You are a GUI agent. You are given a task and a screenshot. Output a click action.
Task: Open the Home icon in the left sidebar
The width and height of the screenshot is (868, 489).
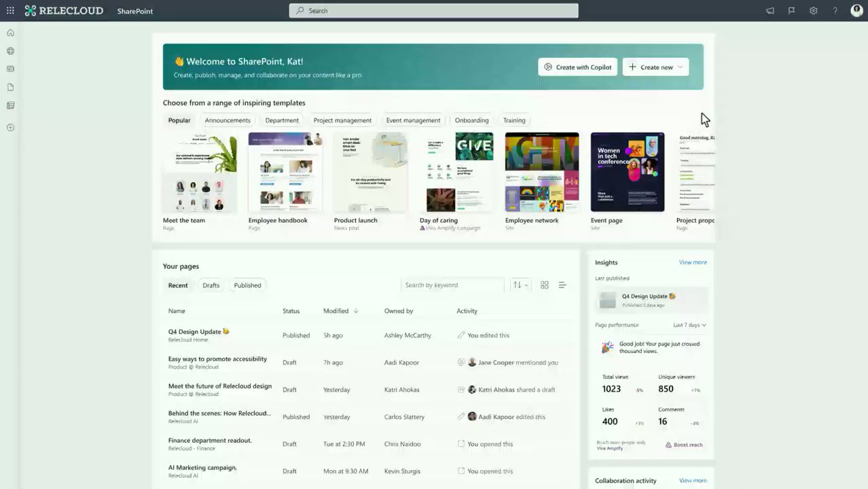(x=10, y=32)
